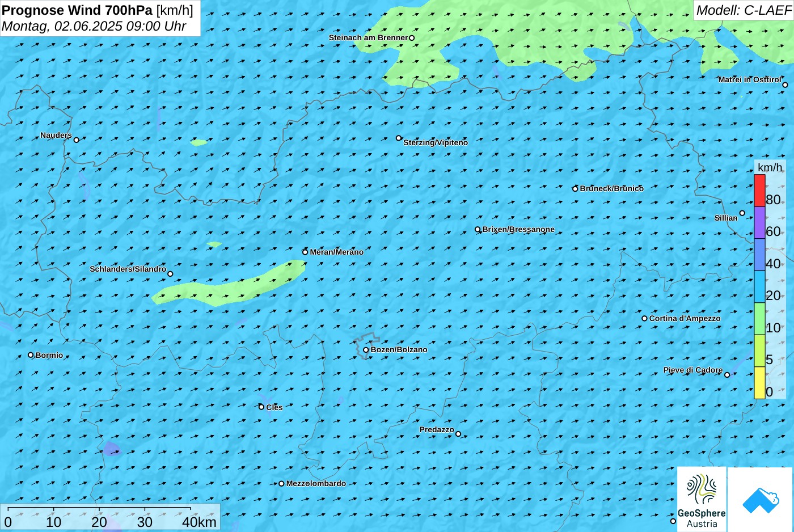
Task: Click the 'Brixen/Bressanone' label text
Action: click(518, 229)
